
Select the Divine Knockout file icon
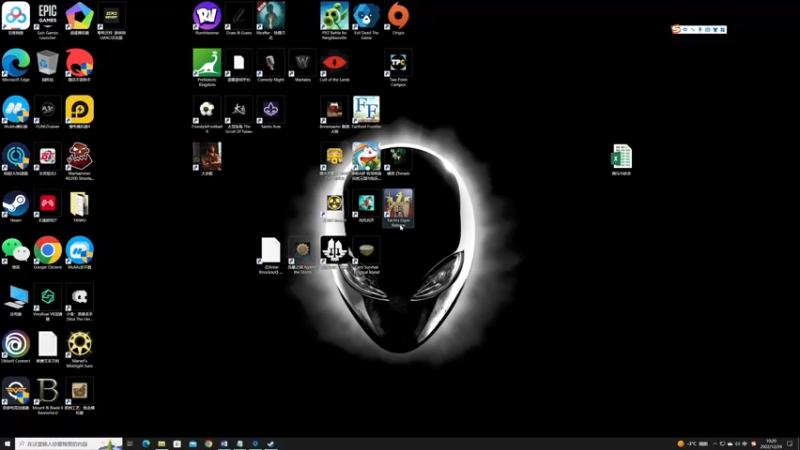point(270,255)
